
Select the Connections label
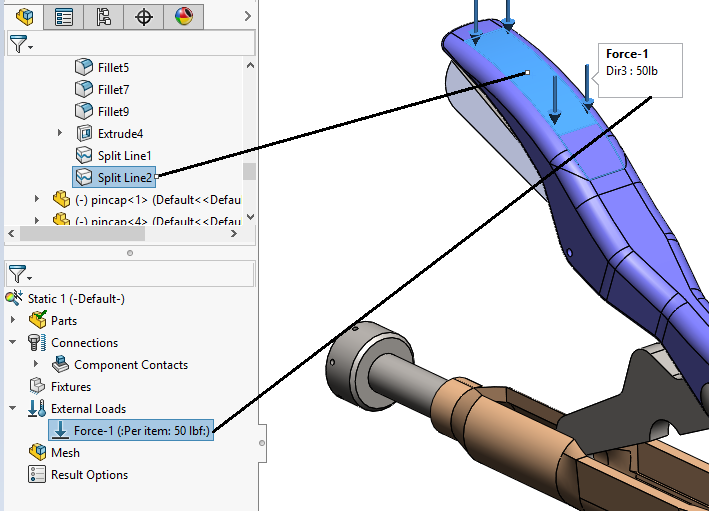(x=85, y=343)
